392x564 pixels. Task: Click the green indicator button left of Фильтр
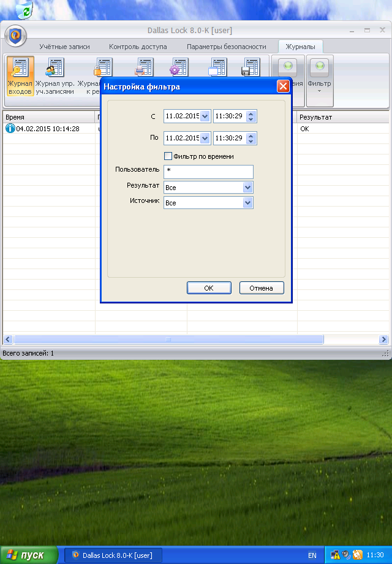tap(288, 67)
